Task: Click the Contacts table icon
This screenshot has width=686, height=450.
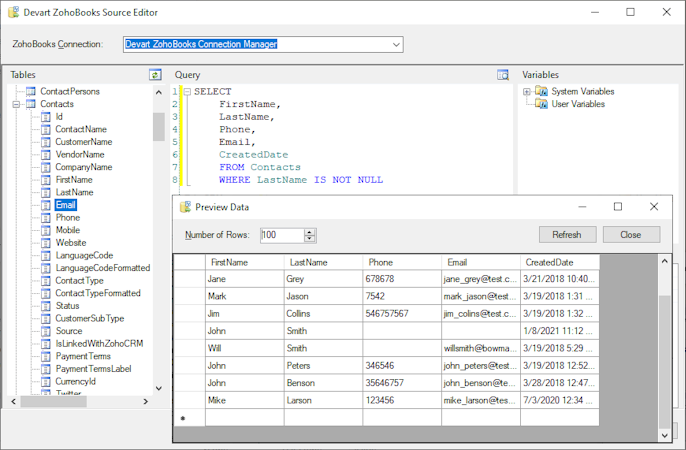Action: [31, 104]
